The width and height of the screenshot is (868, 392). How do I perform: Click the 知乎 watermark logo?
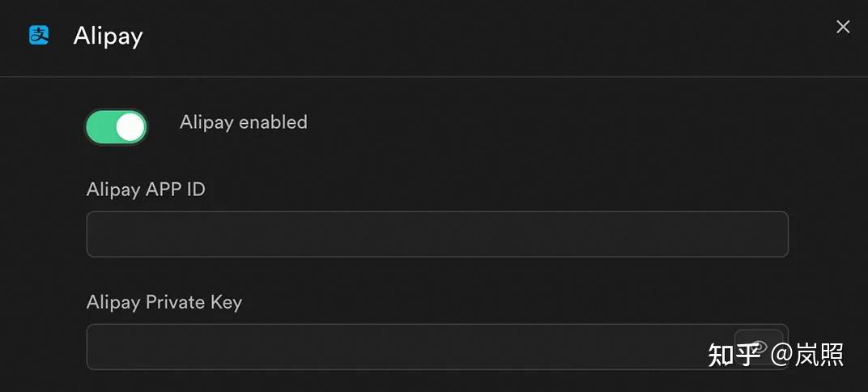pyautogui.click(x=734, y=354)
